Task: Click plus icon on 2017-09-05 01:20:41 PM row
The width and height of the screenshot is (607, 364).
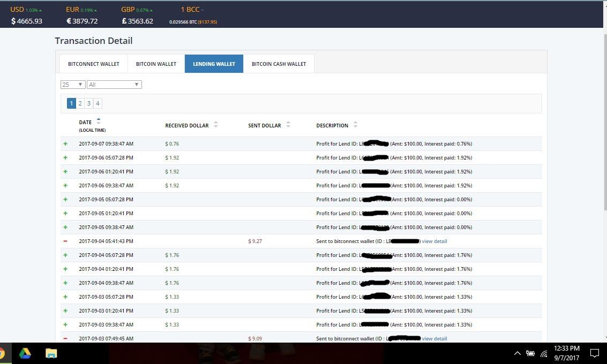Action: [x=65, y=213]
